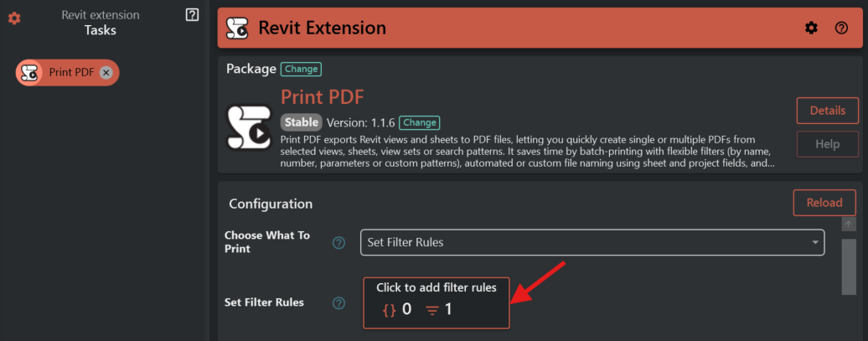This screenshot has width=868, height=341.
Task: Show help for Set Filter Rules
Action: (338, 302)
